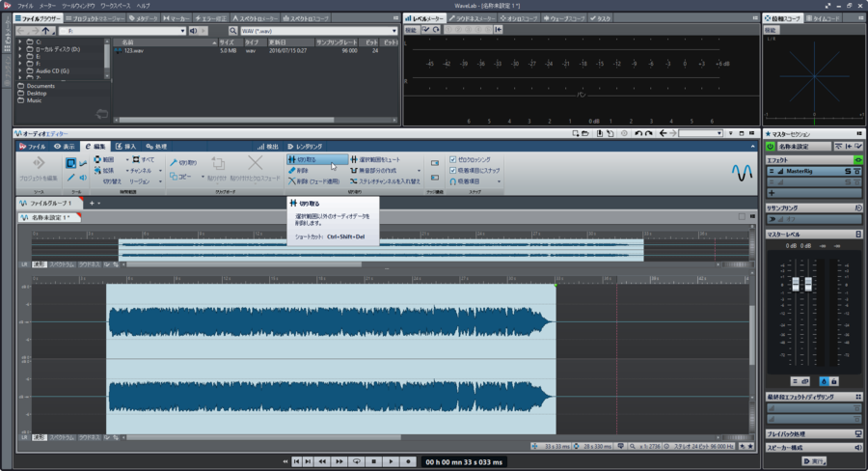Image resolution: width=868 pixels, height=471 pixels.
Task: Open the ワークスペース menu
Action: pyautogui.click(x=115, y=6)
